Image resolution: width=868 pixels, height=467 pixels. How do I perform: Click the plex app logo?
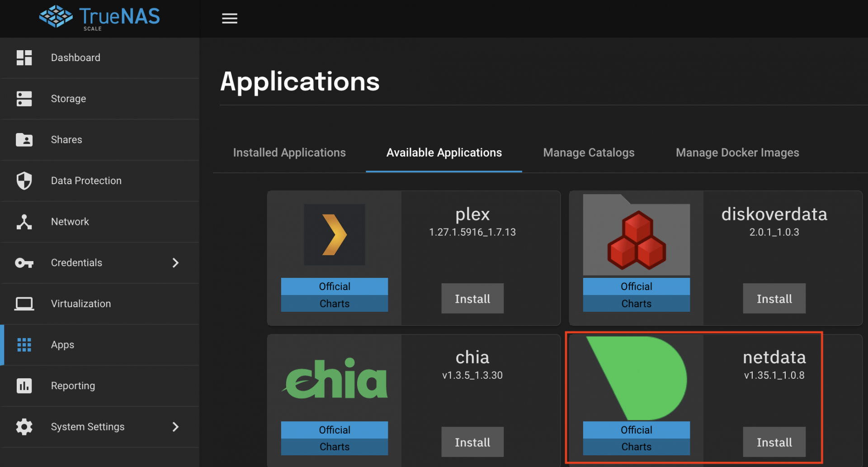click(335, 235)
